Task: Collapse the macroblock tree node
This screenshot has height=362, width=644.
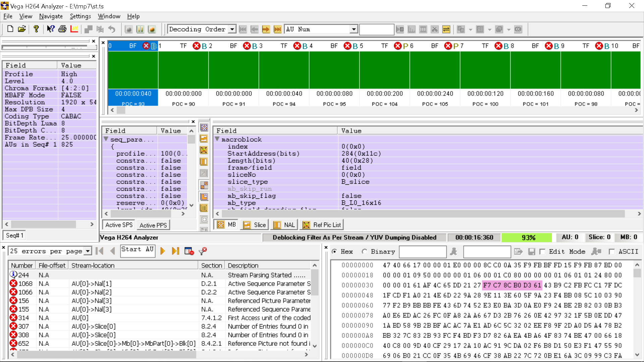Action: tap(217, 139)
